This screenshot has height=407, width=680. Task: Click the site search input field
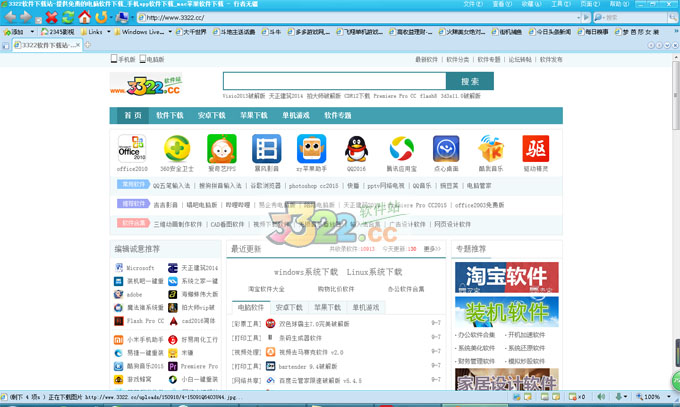click(334, 81)
